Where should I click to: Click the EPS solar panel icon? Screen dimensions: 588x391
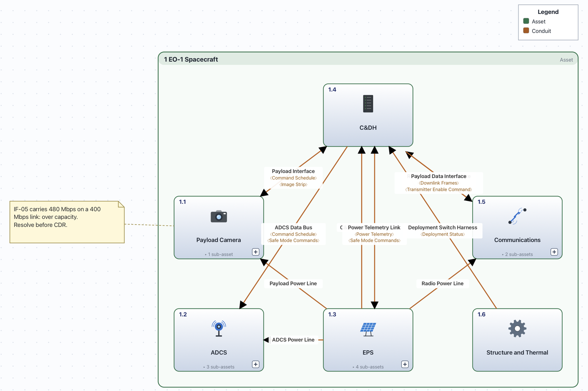(368, 329)
